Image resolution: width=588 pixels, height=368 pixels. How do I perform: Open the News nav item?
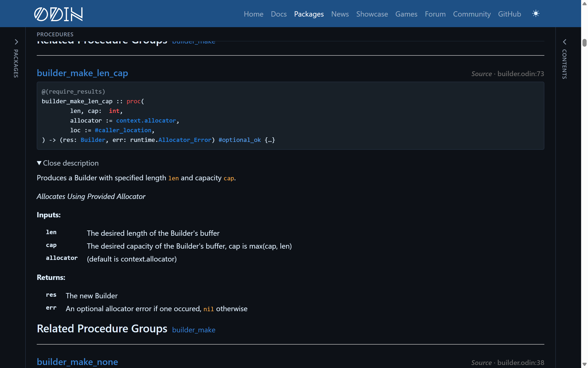(340, 14)
